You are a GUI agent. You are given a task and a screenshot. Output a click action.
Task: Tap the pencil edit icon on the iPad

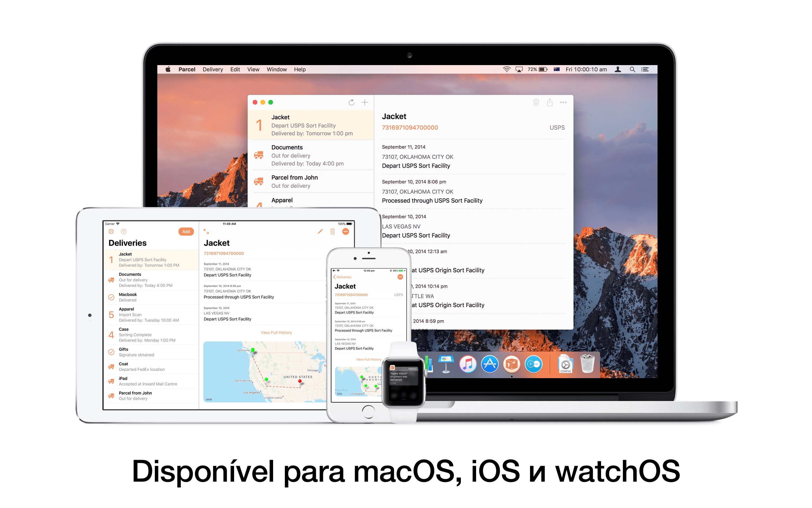pyautogui.click(x=320, y=231)
